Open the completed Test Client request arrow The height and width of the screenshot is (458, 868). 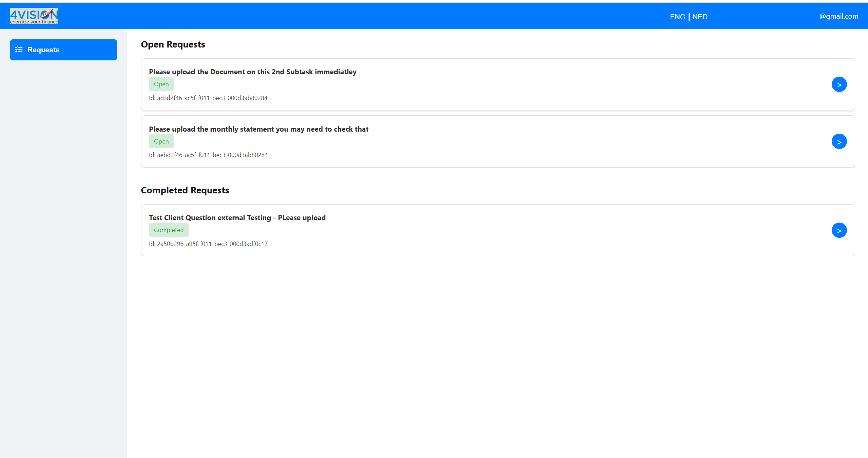[839, 230]
